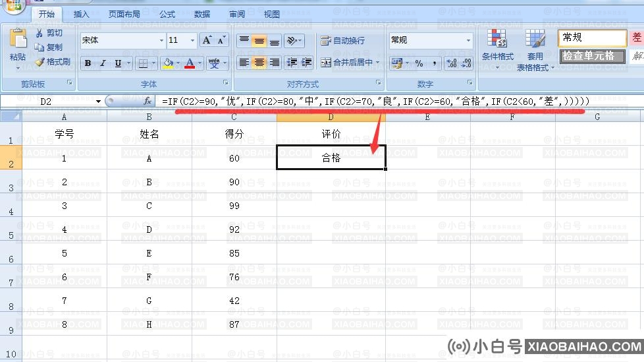Viewport: 644px width, 362px height.
Task: Expand Name Box dropdown arrow
Action: tap(98, 101)
